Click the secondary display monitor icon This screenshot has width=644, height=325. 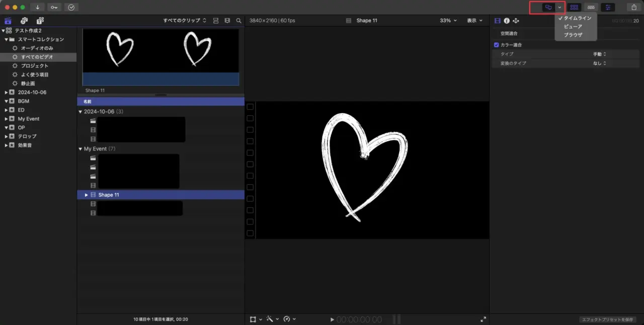548,8
